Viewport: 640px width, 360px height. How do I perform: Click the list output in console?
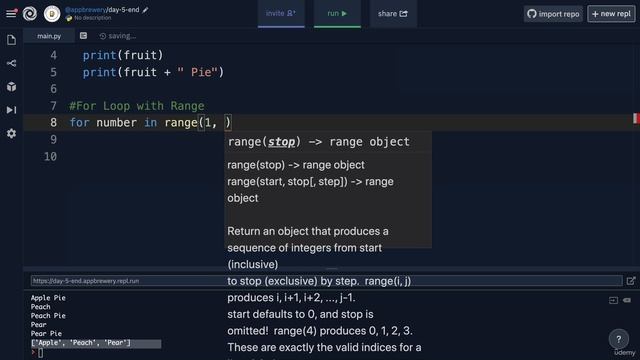click(x=81, y=343)
